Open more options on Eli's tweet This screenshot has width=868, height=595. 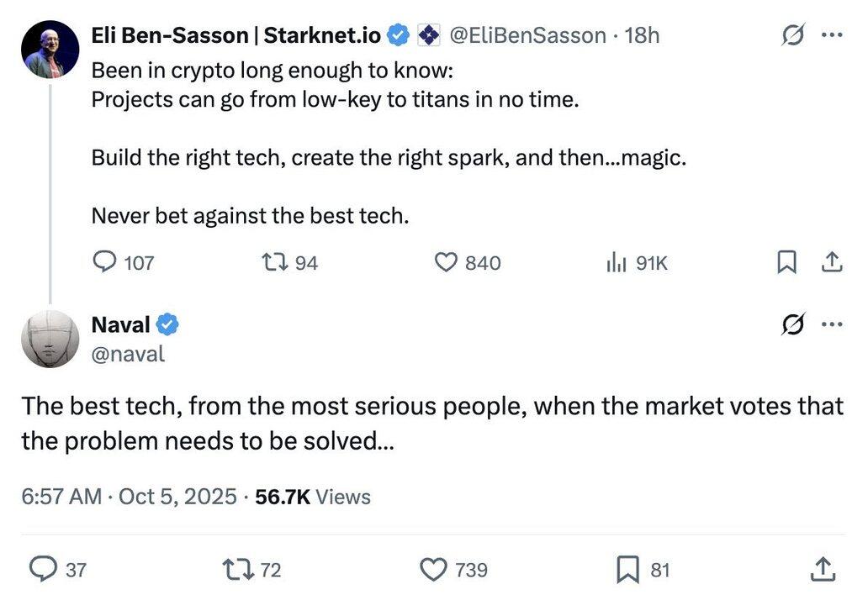[832, 35]
